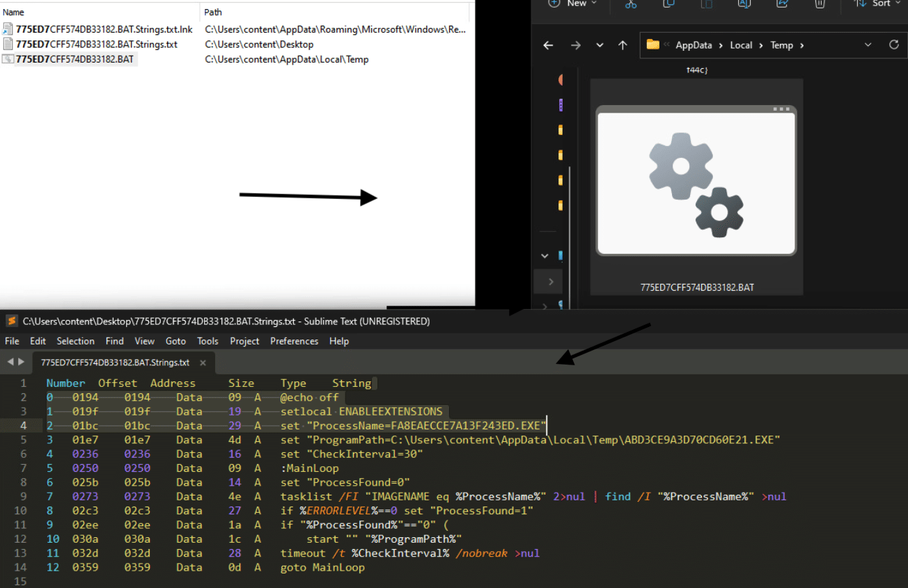Click the Copy icon in Explorer toolbar
908x588 pixels.
pos(668,3)
